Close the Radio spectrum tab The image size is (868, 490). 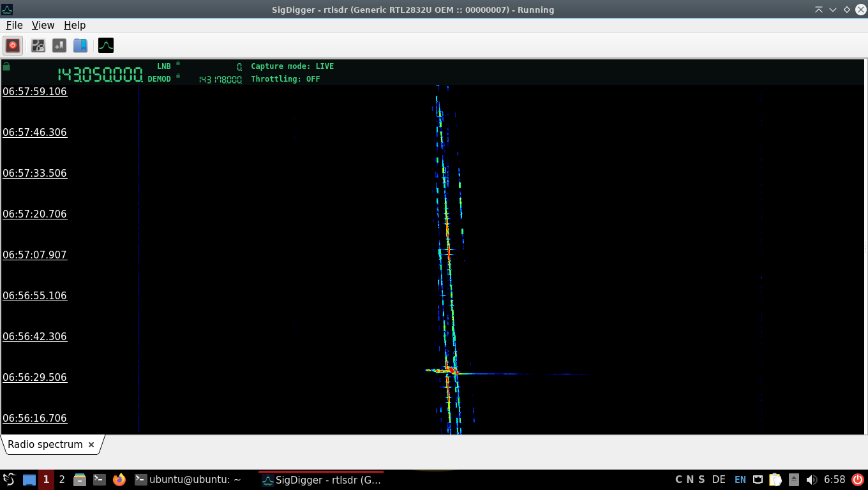(x=91, y=445)
